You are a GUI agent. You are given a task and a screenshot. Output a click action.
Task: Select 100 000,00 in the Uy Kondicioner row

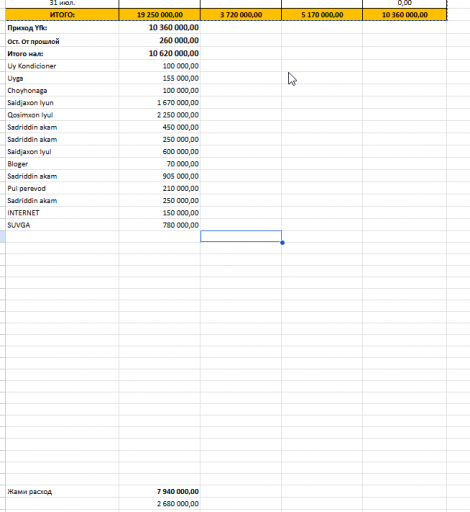click(159, 66)
